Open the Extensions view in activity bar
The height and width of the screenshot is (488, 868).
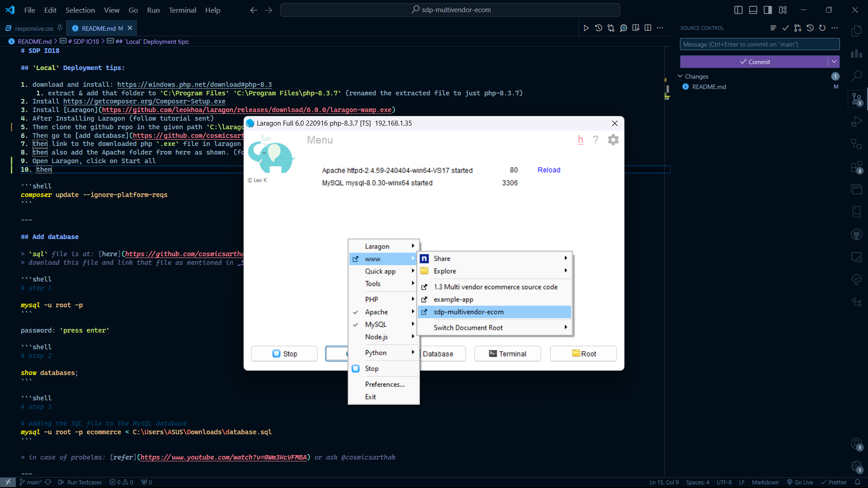[x=856, y=167]
